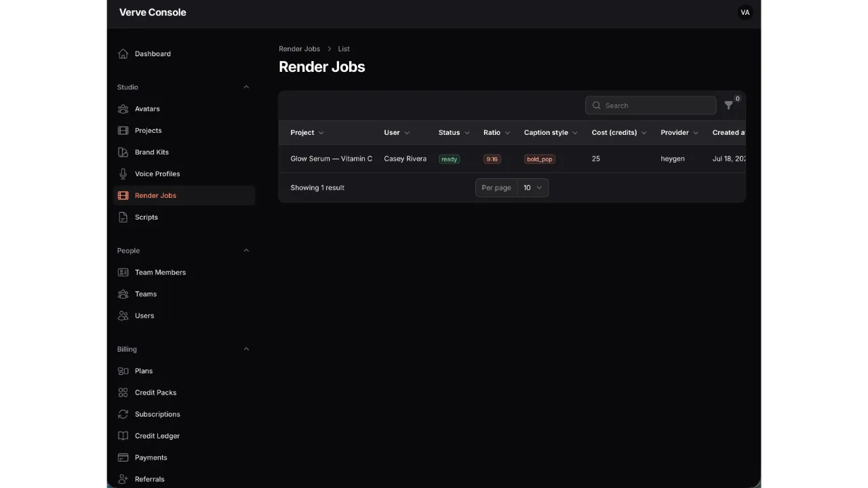This screenshot has width=868, height=488.
Task: Click the bold_pop caption badge
Action: [x=539, y=159]
